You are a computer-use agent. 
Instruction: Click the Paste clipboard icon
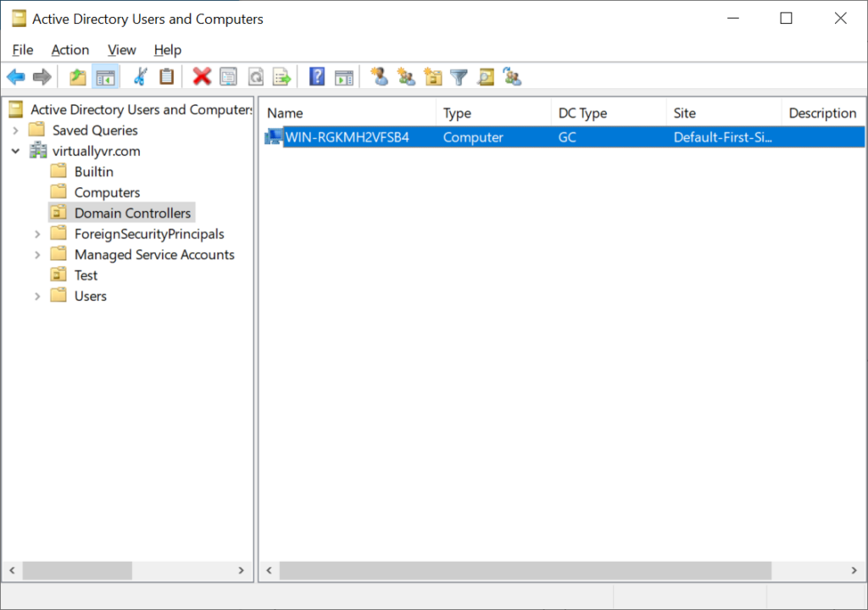click(167, 77)
